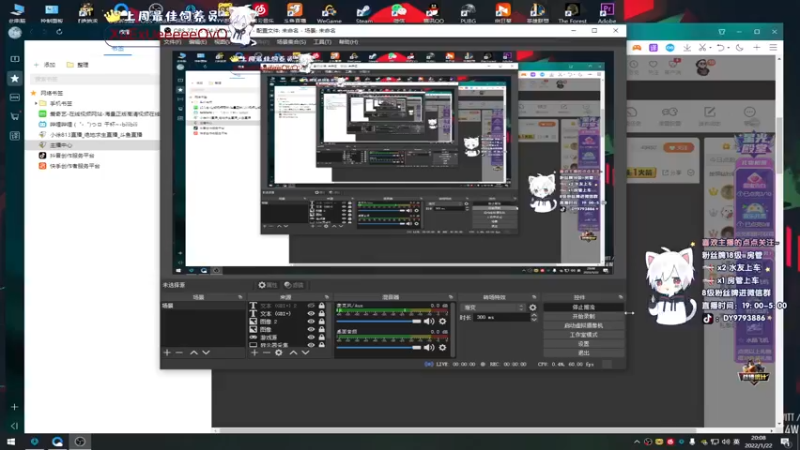The height and width of the screenshot is (450, 800).
Task: Open the 主播中心 bookmark in browser
Action: 92,145
